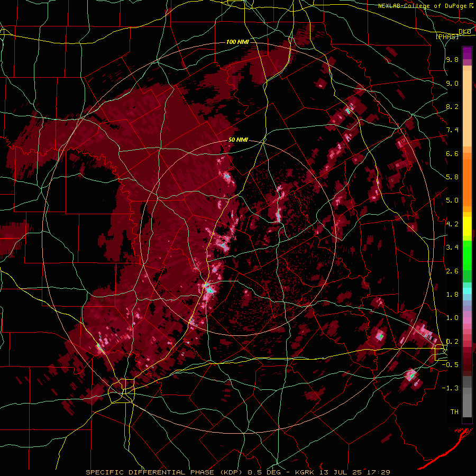Pick the cyan segment of the color bar
This screenshot has width=476, height=476.
467,291
